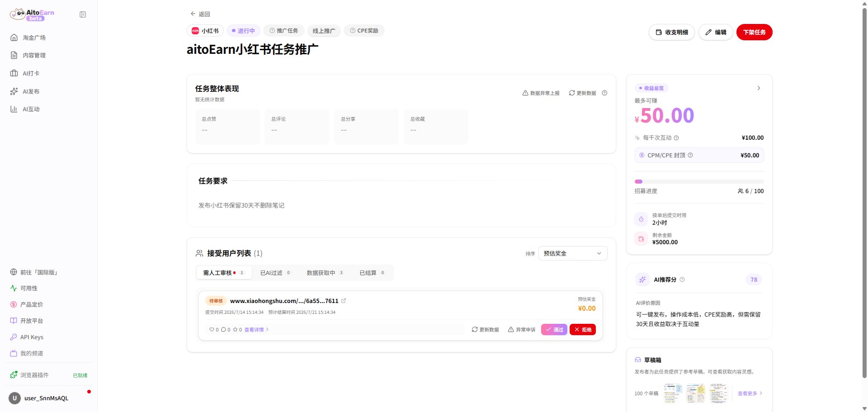This screenshot has height=412, width=868.
Task: Open 收支明细 button
Action: pyautogui.click(x=672, y=32)
